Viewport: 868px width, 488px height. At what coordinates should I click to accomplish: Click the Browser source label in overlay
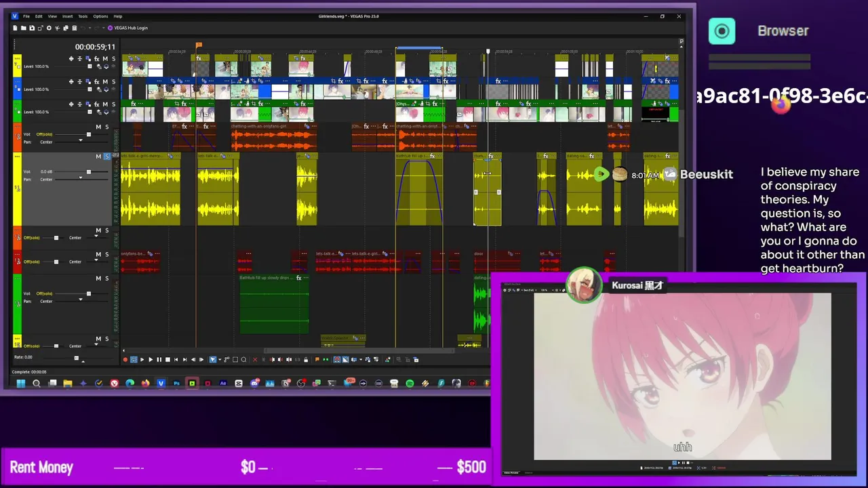coord(783,30)
